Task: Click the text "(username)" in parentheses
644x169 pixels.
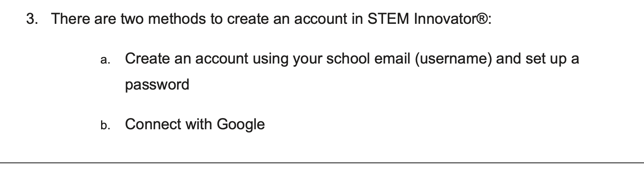Action: pos(453,58)
